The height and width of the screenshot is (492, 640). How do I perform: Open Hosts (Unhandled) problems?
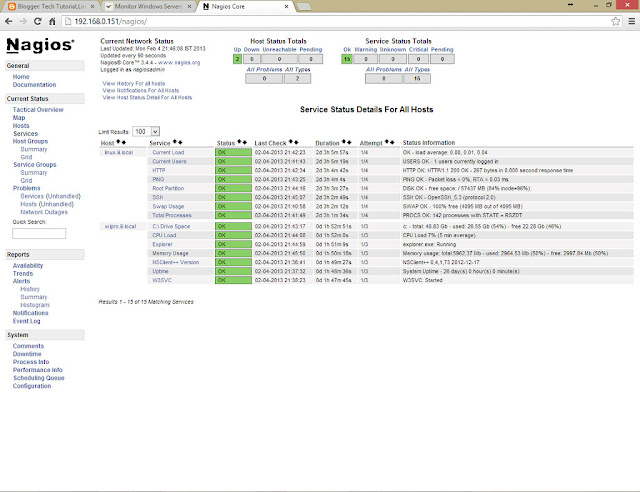(x=47, y=204)
